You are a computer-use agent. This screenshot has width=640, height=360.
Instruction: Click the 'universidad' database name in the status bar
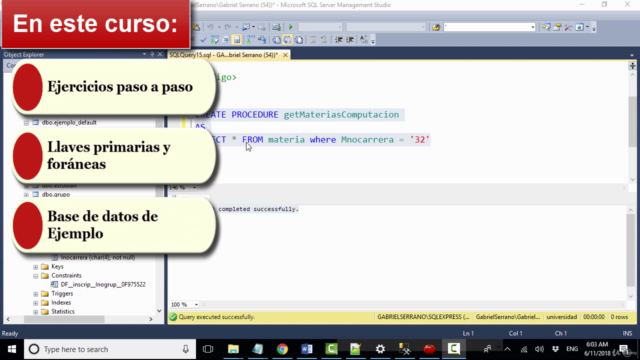coord(562,317)
